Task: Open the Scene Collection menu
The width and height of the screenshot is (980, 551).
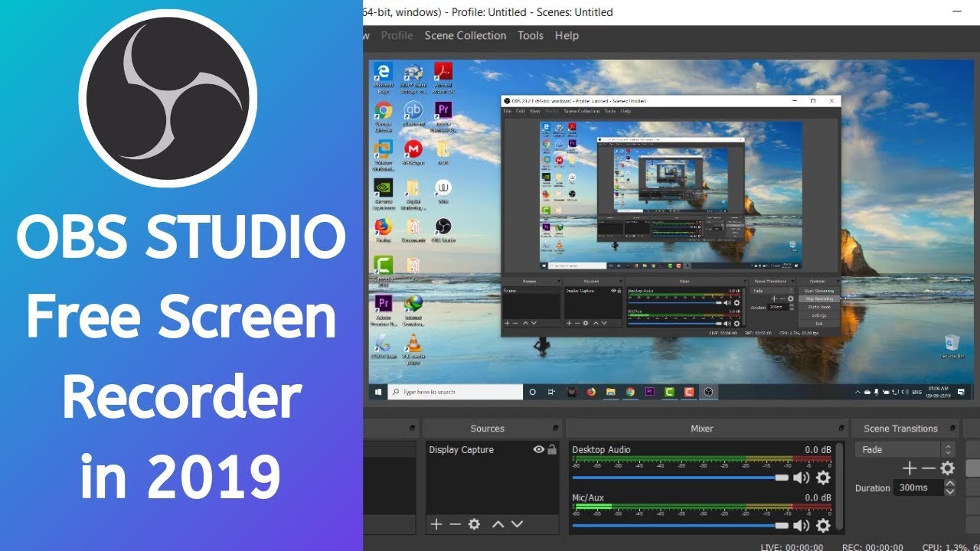Action: tap(465, 35)
